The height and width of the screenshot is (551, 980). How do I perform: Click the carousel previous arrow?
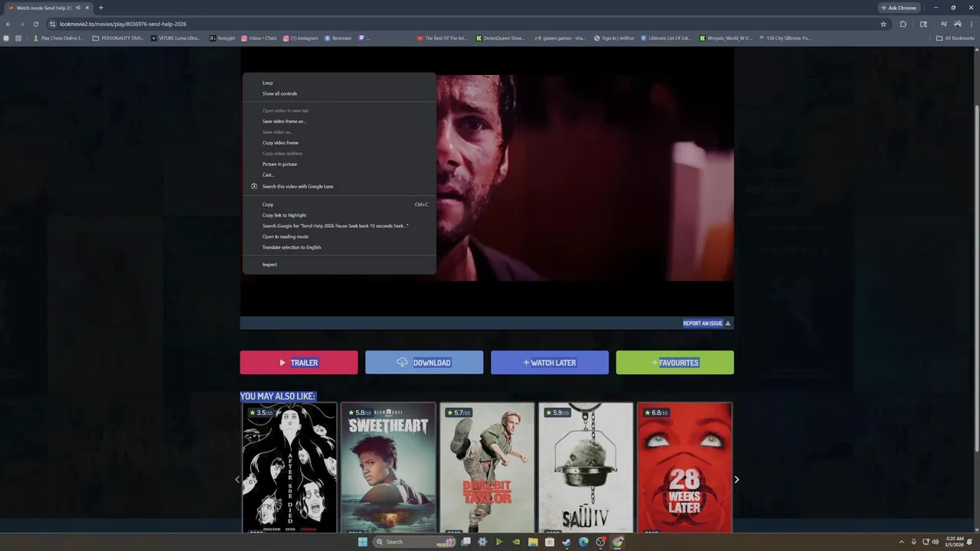[237, 480]
